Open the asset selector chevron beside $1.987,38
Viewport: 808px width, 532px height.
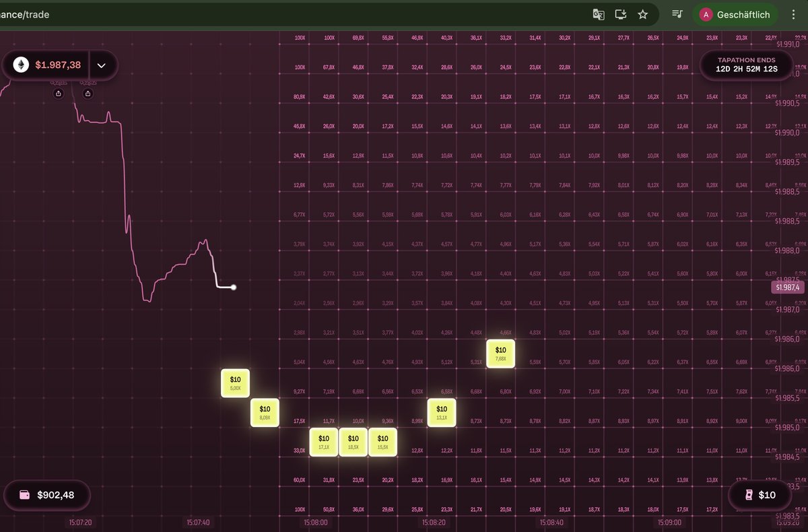pyautogui.click(x=102, y=65)
